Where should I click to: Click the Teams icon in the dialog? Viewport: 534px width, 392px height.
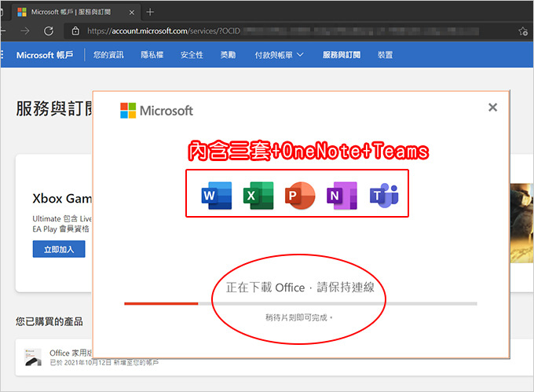pyautogui.click(x=384, y=195)
